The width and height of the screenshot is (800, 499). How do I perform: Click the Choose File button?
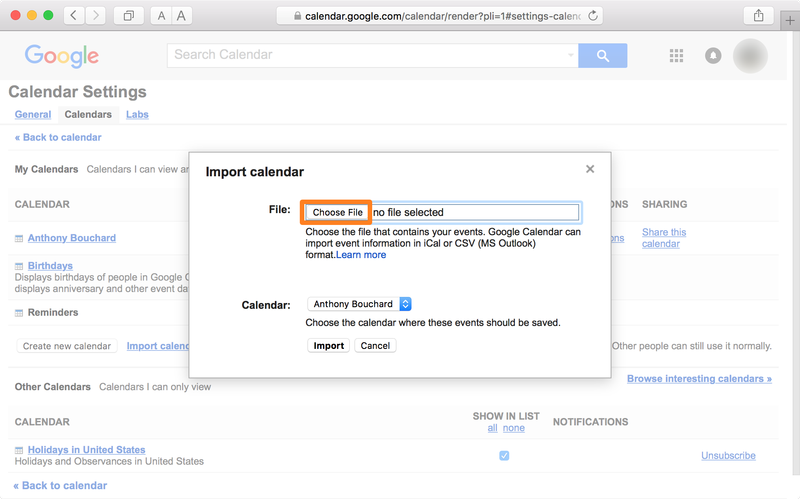click(x=337, y=212)
